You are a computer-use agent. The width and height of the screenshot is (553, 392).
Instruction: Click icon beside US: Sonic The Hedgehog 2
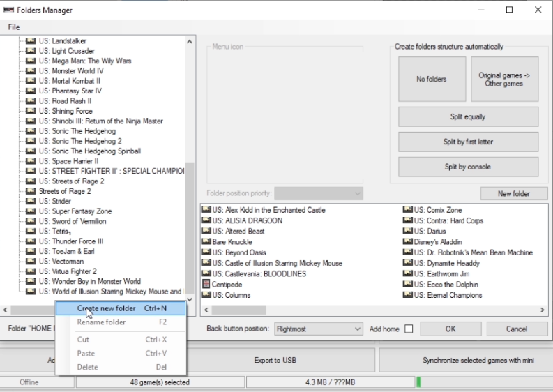tap(31, 141)
